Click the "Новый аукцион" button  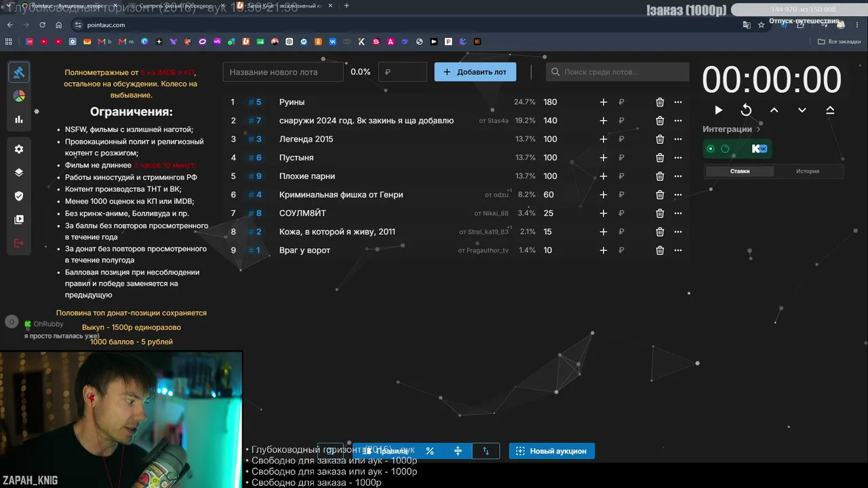coord(552,451)
